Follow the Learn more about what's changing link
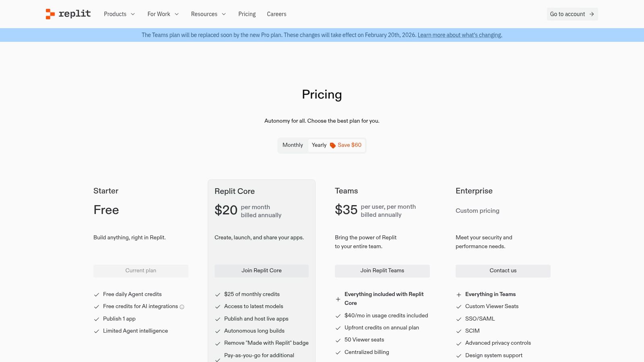This screenshot has height=362, width=644. 460,35
